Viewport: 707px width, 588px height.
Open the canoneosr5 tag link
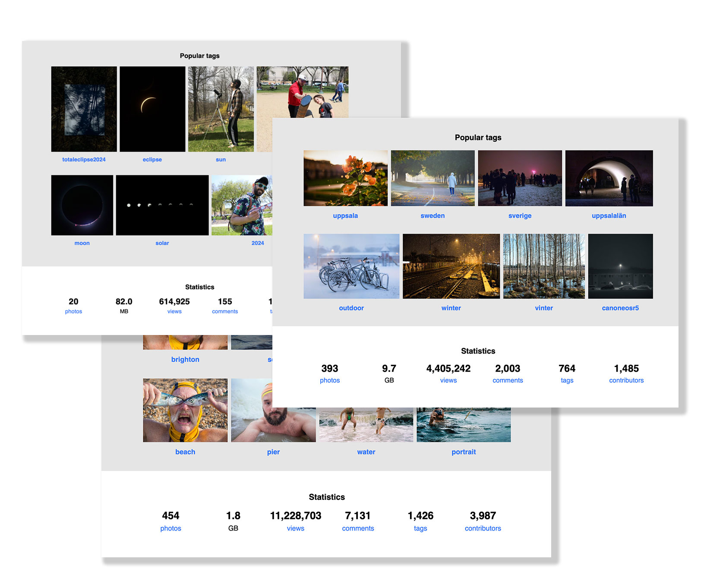pyautogui.click(x=620, y=308)
